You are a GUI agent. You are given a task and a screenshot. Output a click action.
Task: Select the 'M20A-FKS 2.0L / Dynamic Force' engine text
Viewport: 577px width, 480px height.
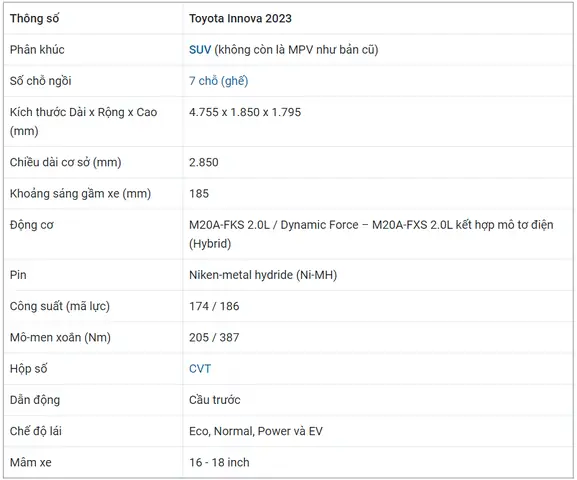pos(274,225)
